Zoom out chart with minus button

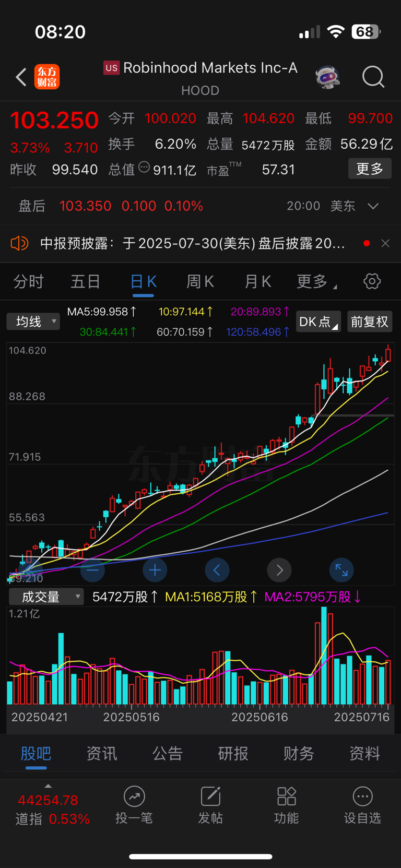pos(92,570)
